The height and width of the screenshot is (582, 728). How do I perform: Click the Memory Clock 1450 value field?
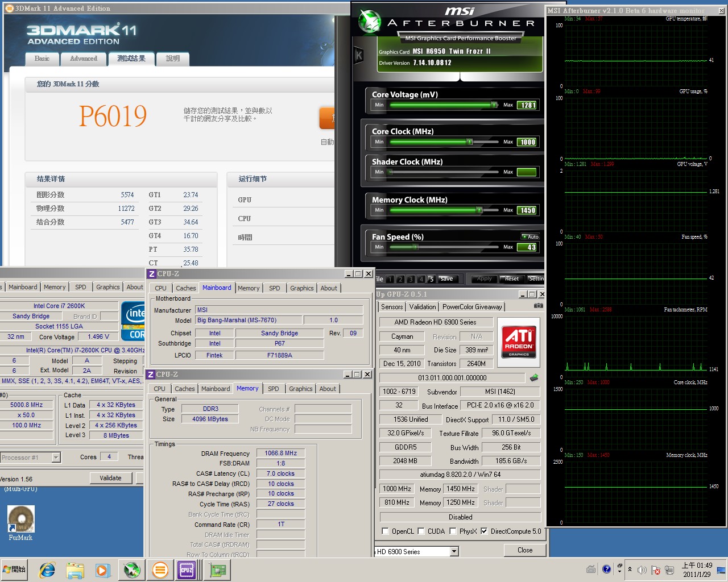527,210
